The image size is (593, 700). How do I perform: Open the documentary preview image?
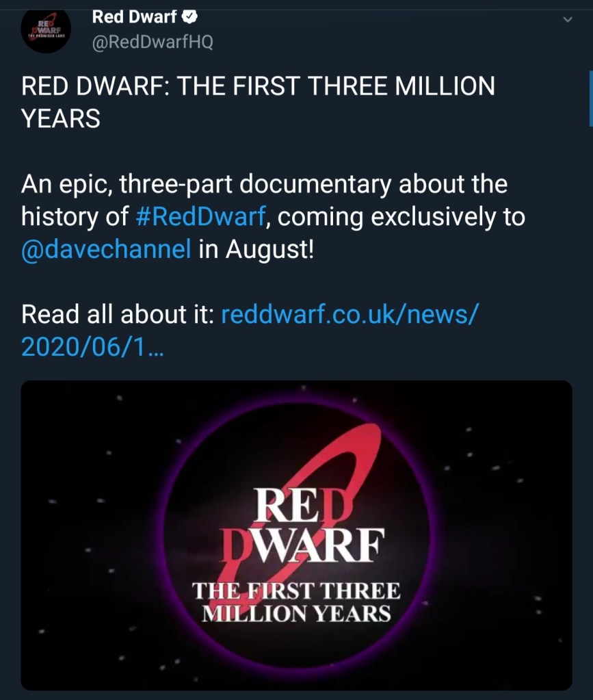click(x=296, y=535)
